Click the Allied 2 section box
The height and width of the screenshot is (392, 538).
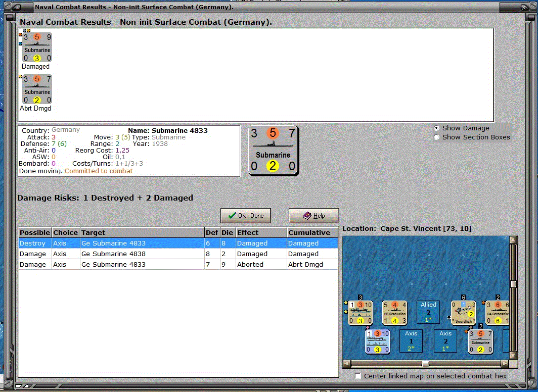point(428,312)
